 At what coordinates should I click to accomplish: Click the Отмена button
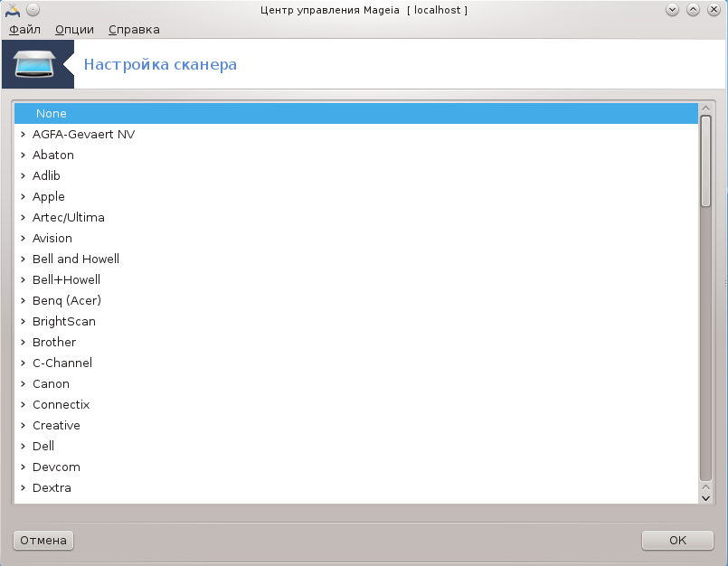(x=43, y=541)
